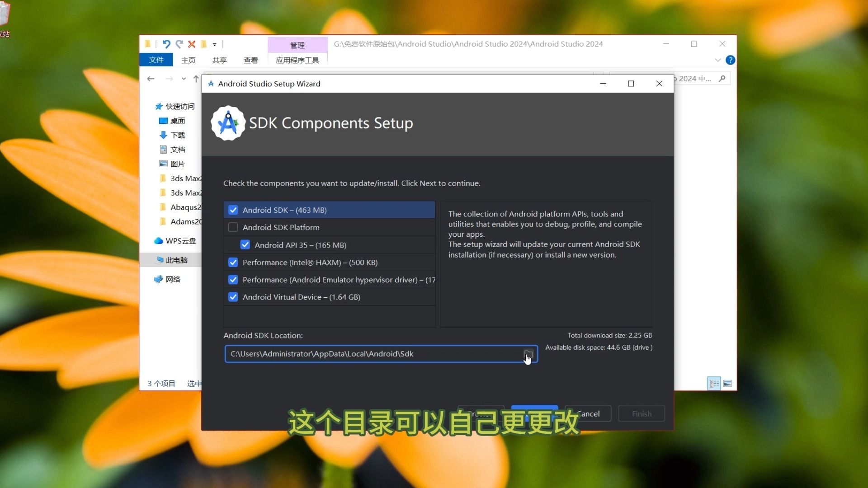Screen dimensions: 868x488
Task: Click the up-one-level arrow in File Explorer
Action: (196, 79)
